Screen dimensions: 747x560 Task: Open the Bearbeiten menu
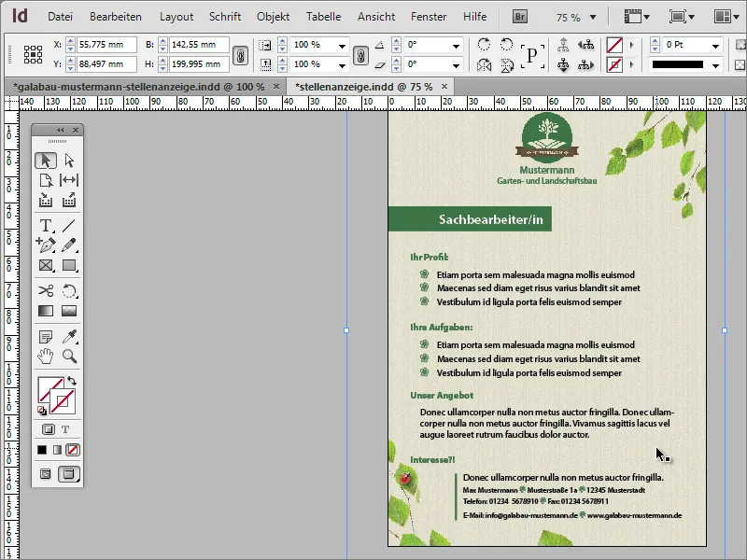[116, 17]
